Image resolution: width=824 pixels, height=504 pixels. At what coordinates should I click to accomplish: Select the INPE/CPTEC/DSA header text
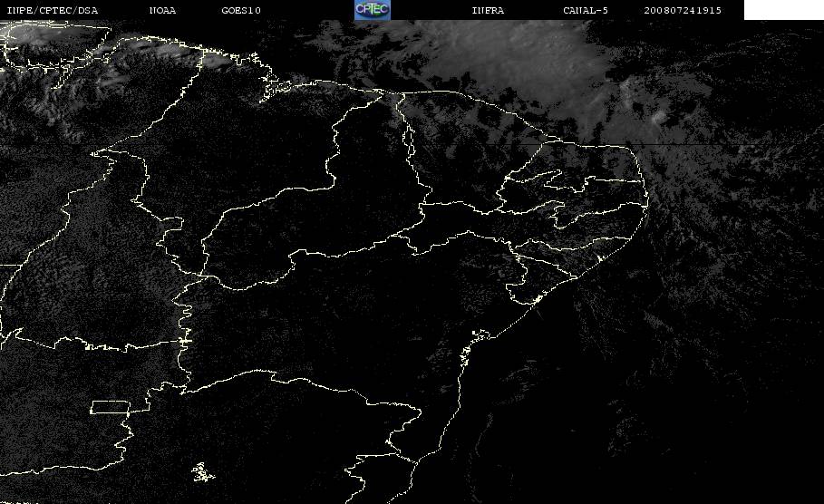[x=52, y=10]
